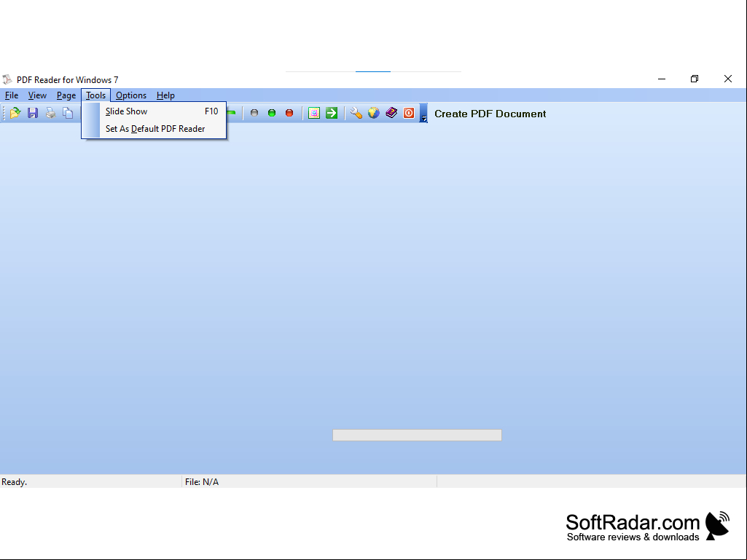747x560 pixels.
Task: Click the green round button icon
Action: [x=272, y=113]
